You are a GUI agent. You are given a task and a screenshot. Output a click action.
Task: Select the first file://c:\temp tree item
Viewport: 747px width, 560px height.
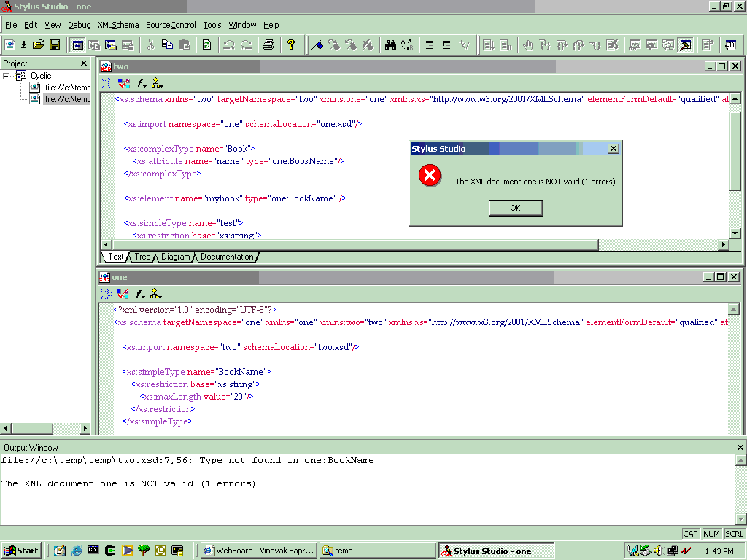(67, 87)
